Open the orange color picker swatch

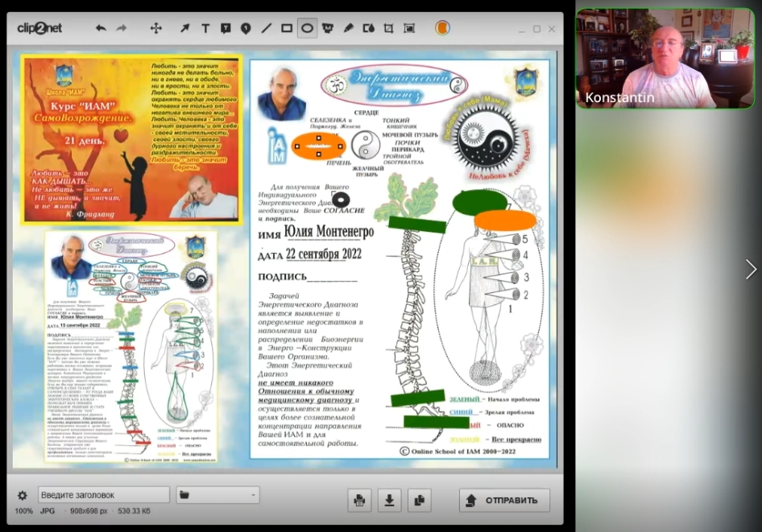coord(442,28)
